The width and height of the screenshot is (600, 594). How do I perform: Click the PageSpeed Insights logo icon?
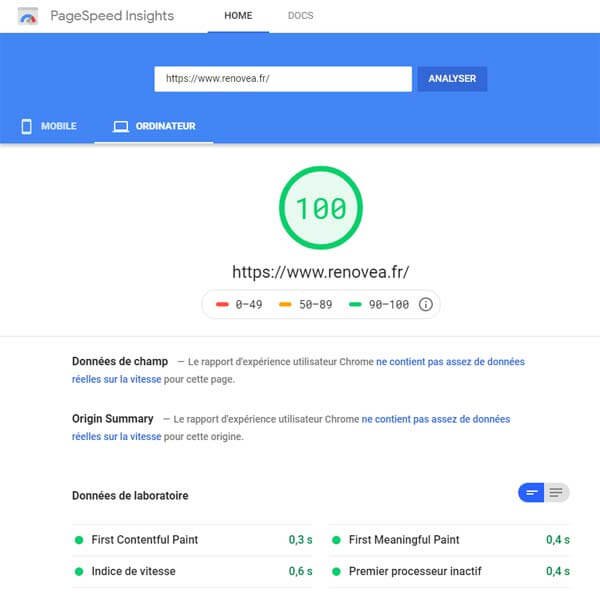(x=30, y=17)
